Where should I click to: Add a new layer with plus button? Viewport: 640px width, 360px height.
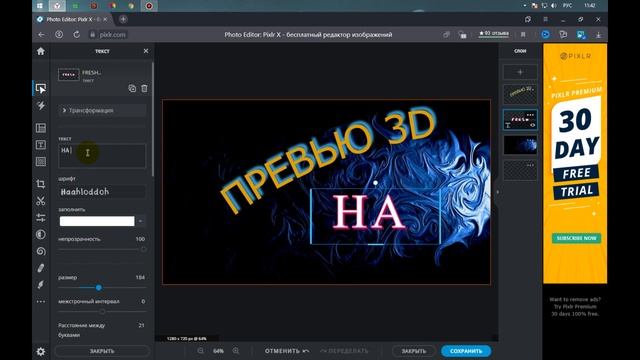coord(520,72)
